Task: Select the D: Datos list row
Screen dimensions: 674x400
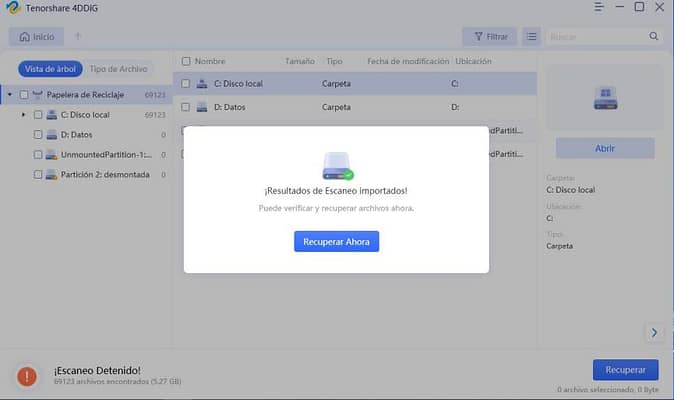Action: [355, 107]
